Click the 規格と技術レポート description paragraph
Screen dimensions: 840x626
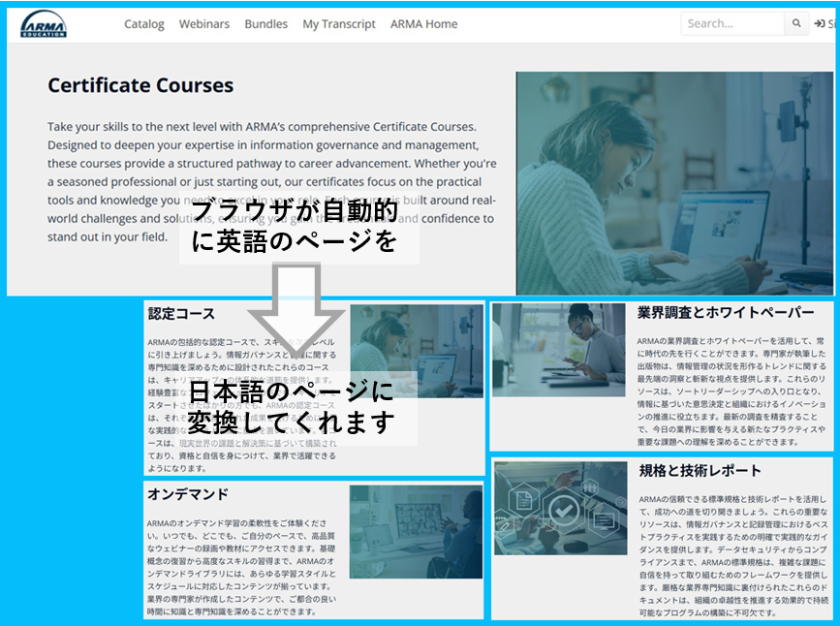[x=733, y=556]
